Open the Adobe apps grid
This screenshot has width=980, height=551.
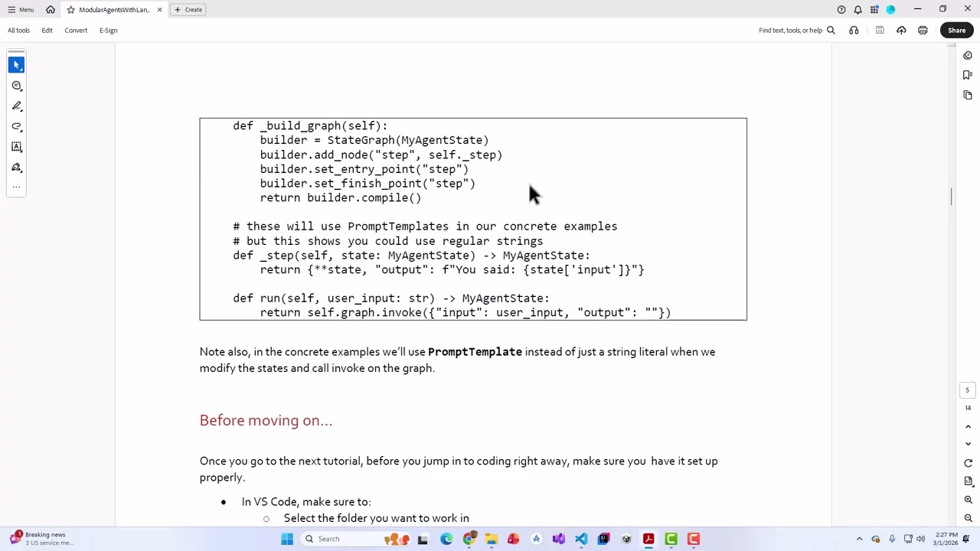[x=874, y=10]
